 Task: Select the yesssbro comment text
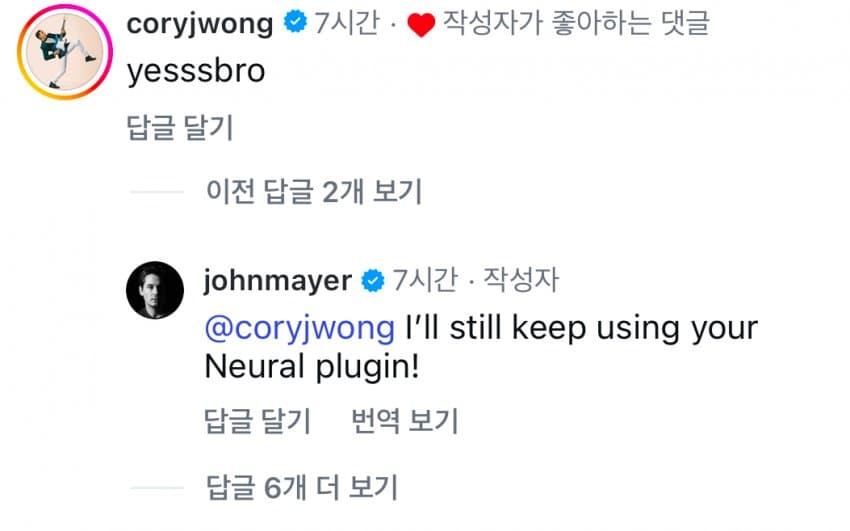coord(196,71)
